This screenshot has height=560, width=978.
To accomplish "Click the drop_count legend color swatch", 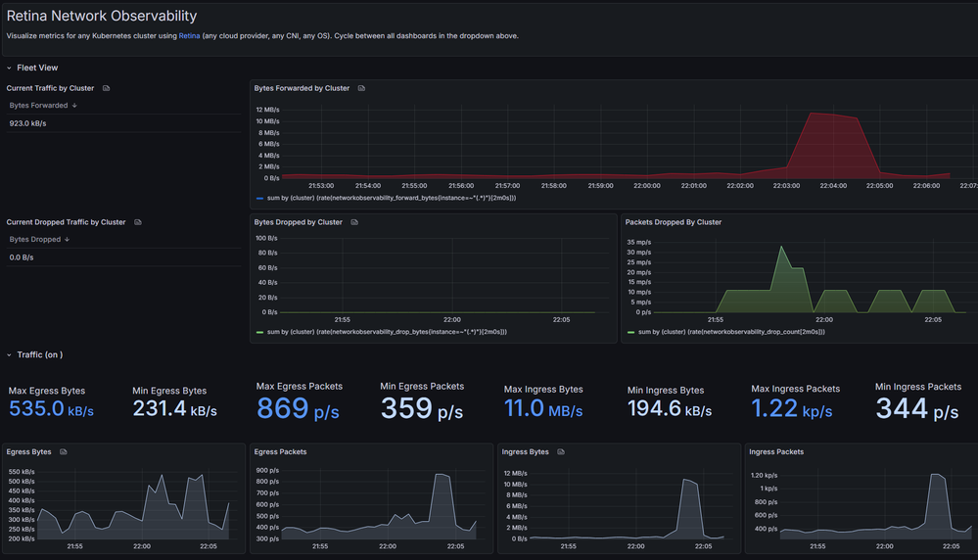I will [630, 333].
